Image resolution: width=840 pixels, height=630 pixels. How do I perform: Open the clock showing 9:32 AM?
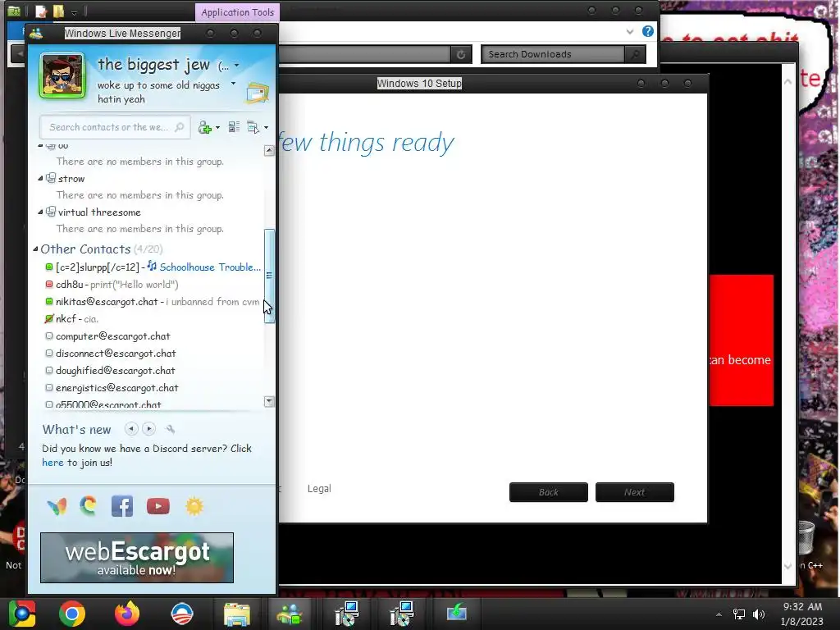point(802,614)
